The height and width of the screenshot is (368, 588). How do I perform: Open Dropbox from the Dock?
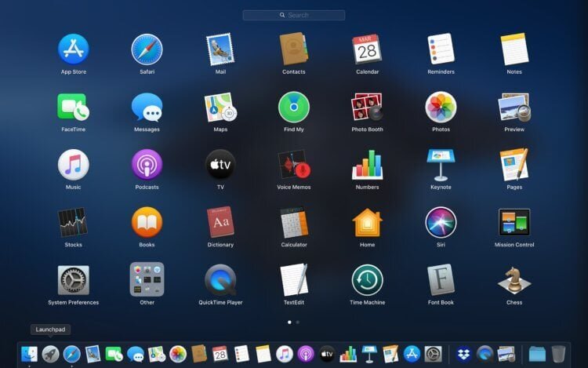coord(464,354)
